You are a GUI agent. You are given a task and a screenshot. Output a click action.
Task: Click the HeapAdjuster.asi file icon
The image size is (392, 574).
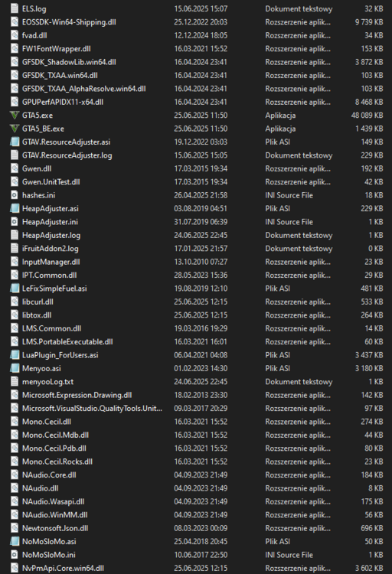[x=15, y=209]
